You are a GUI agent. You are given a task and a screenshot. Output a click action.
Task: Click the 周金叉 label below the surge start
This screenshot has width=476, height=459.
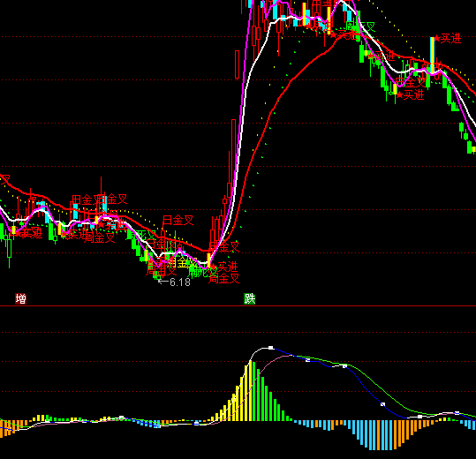223,278
